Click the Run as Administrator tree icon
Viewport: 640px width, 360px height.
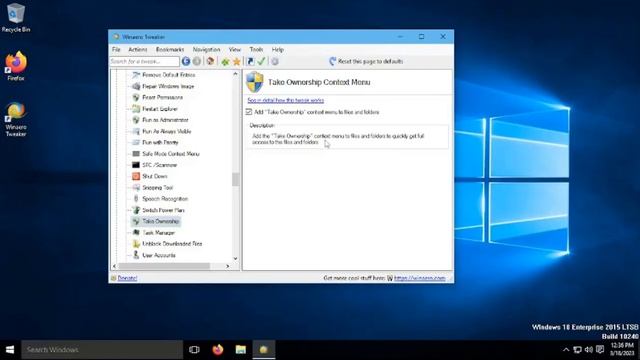click(x=136, y=120)
